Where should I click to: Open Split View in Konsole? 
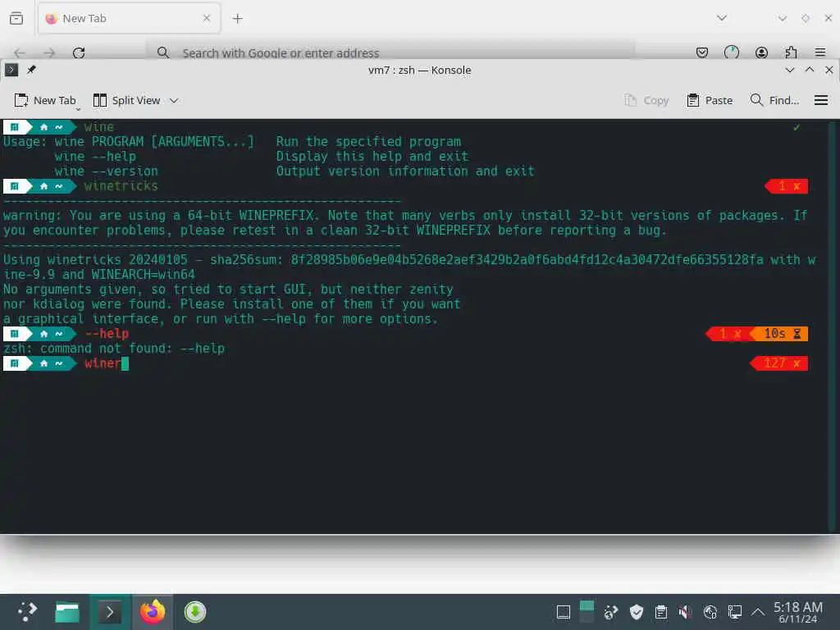pyautogui.click(x=126, y=100)
